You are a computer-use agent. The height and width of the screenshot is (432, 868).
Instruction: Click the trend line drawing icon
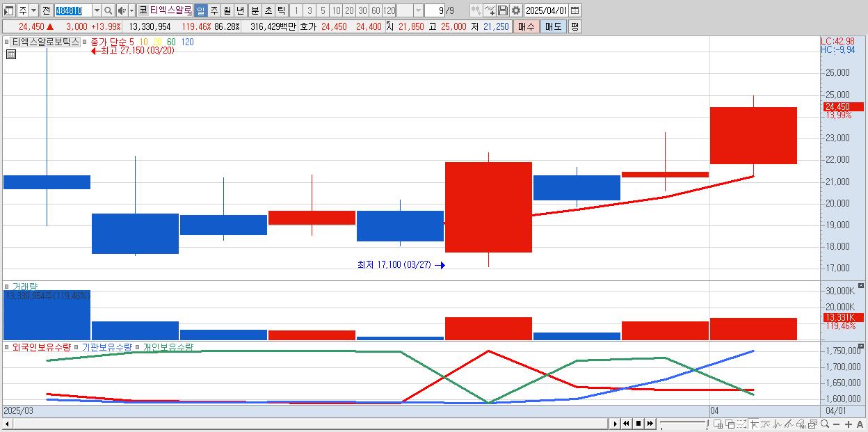click(766, 424)
